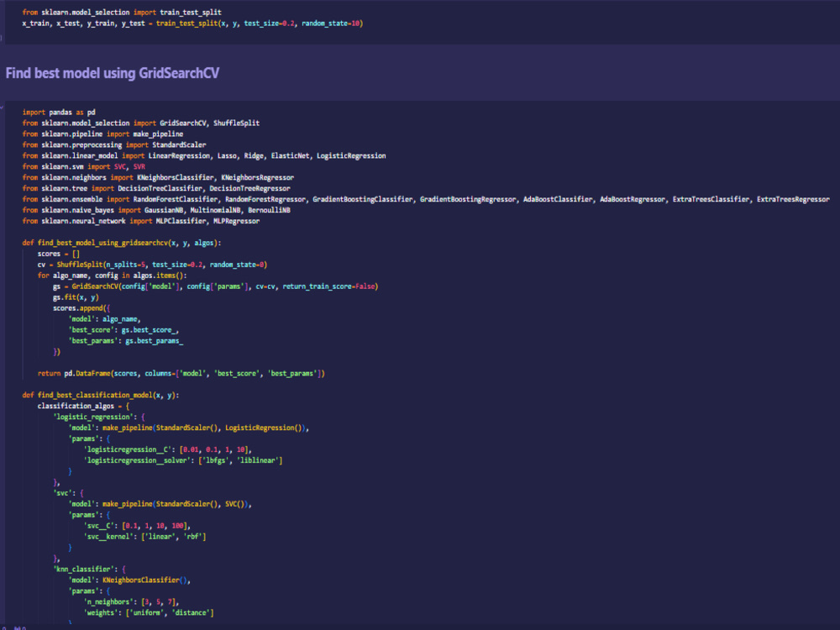The height and width of the screenshot is (630, 840).
Task: Click 'ExtraTreesRegressor' at the end of the ensemble import
Action: [793, 199]
